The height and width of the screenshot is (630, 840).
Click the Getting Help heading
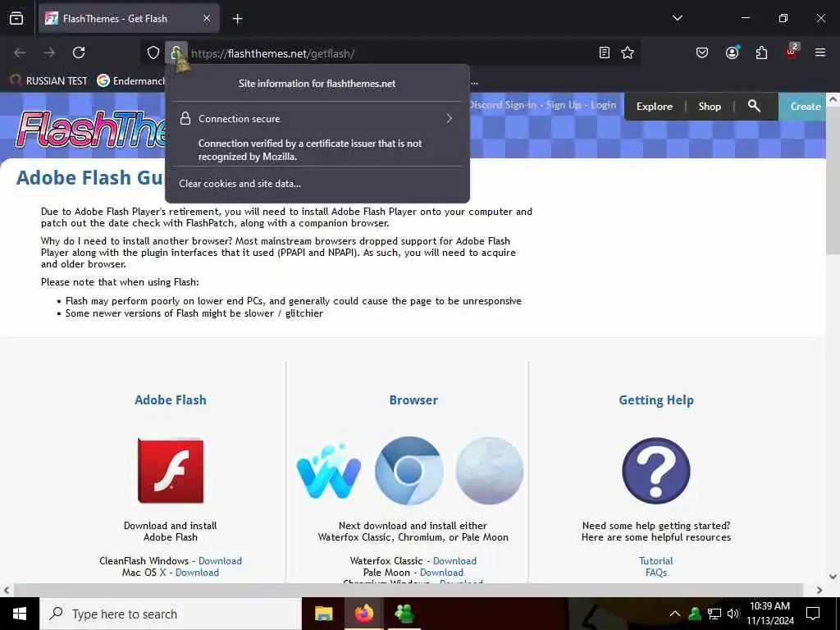[x=656, y=400]
